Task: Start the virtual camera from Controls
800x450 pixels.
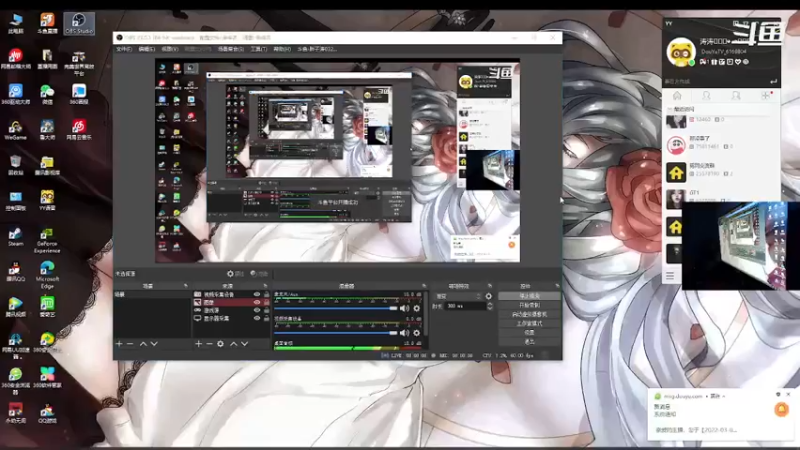Action: [x=529, y=314]
